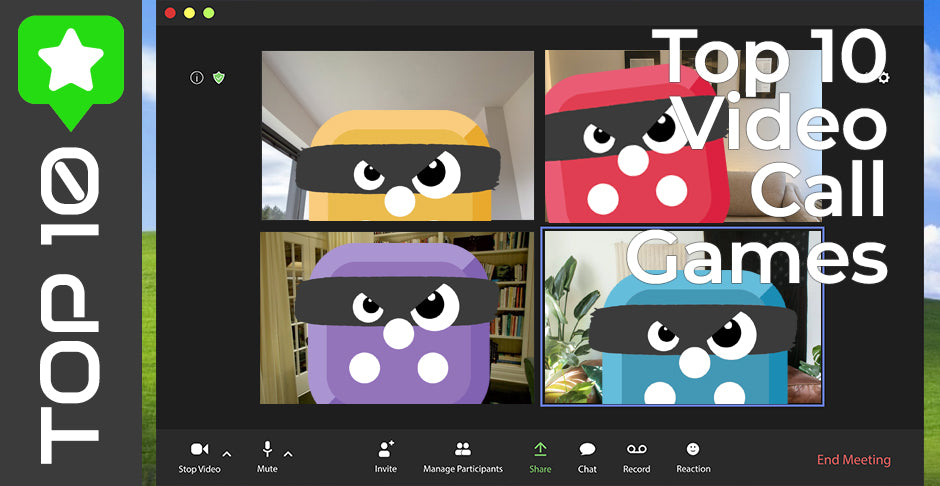The width and height of the screenshot is (940, 486).
Task: Select the purple dice video tile
Action: pos(396,318)
